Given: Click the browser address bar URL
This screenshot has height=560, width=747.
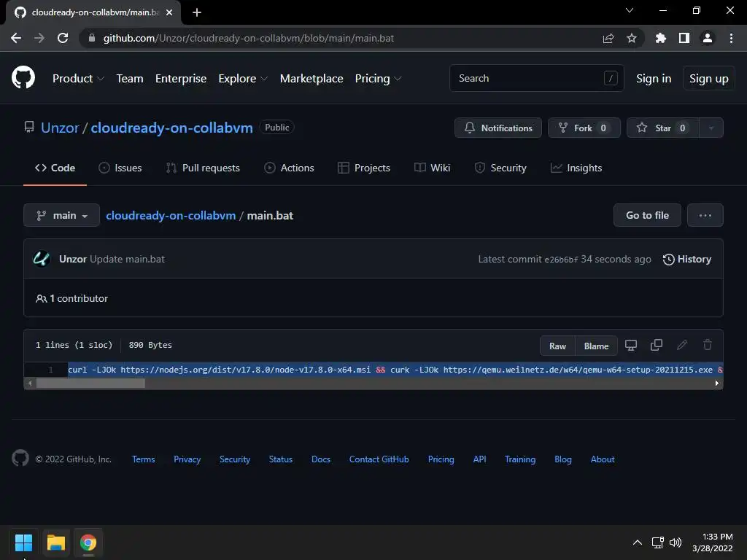Looking at the screenshot, I should click(x=249, y=38).
